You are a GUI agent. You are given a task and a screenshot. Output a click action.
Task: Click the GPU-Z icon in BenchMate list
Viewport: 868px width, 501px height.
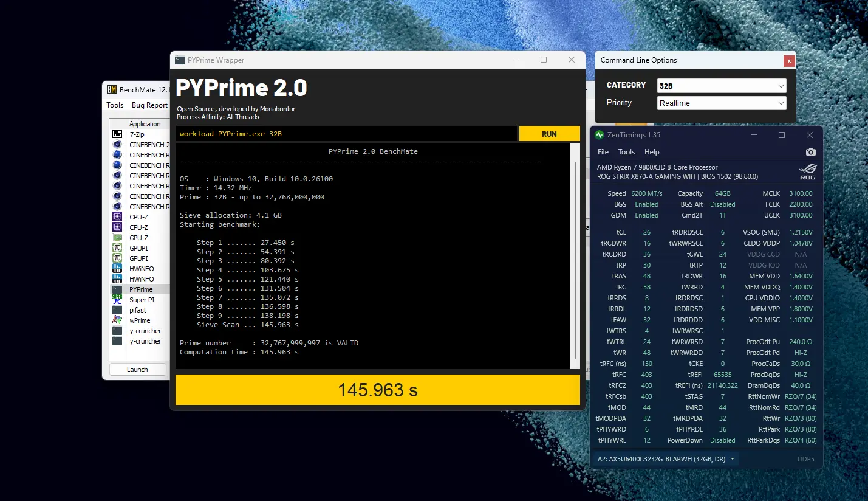(x=117, y=238)
